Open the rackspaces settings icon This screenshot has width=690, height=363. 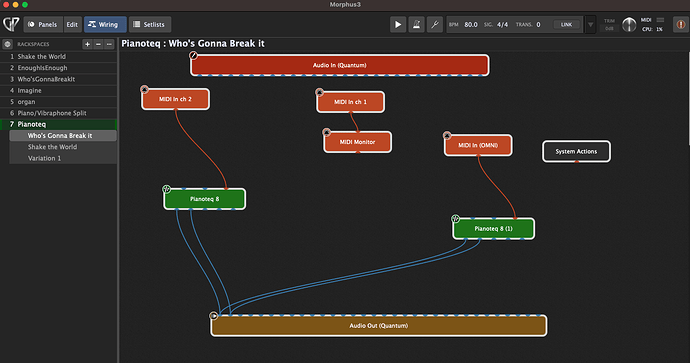point(7,44)
